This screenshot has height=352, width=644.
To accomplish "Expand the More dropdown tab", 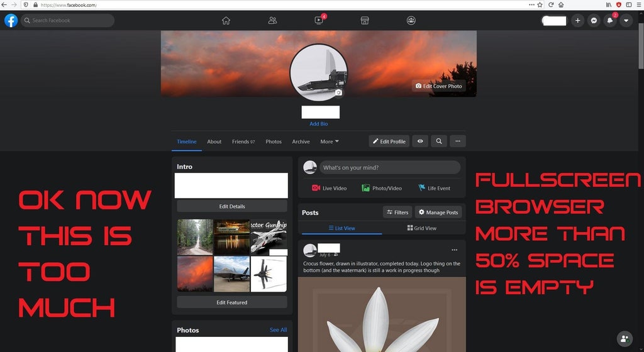I will [x=330, y=141].
